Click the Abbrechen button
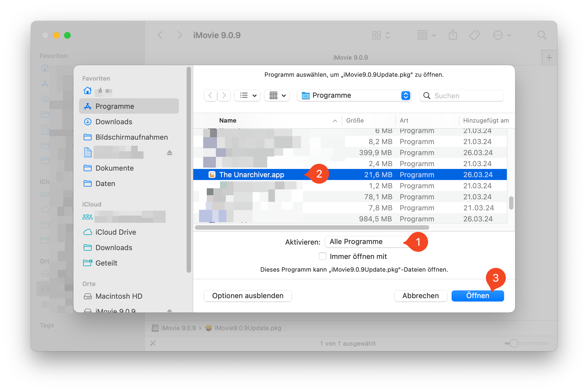The width and height of the screenshot is (588, 392). 420,296
